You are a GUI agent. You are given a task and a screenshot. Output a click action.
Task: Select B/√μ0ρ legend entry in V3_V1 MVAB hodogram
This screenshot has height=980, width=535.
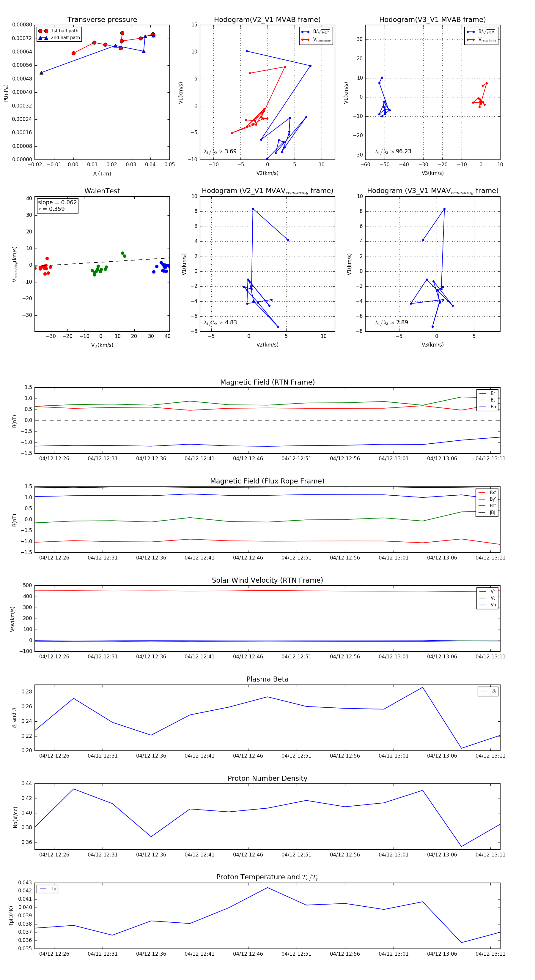[481, 31]
